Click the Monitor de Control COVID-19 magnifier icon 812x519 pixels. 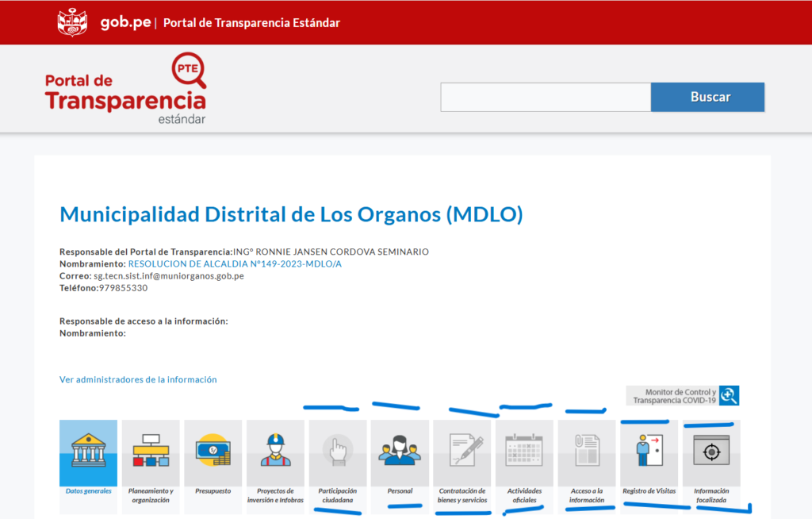(730, 396)
